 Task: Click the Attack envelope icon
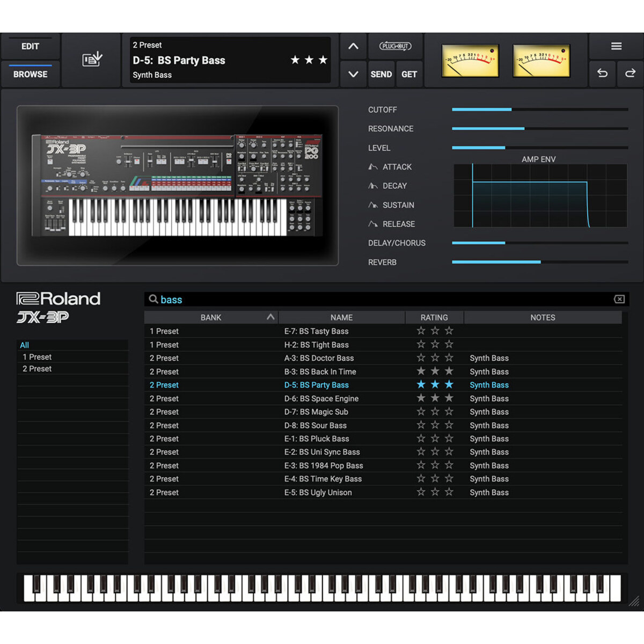click(373, 166)
